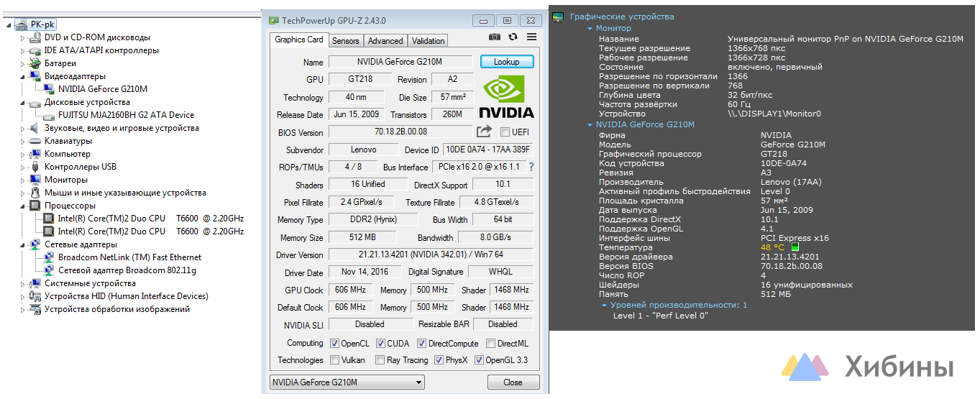Viewport: 980px width, 399px height.
Task: Collapse the Процессоры tree node
Action: [x=23, y=206]
